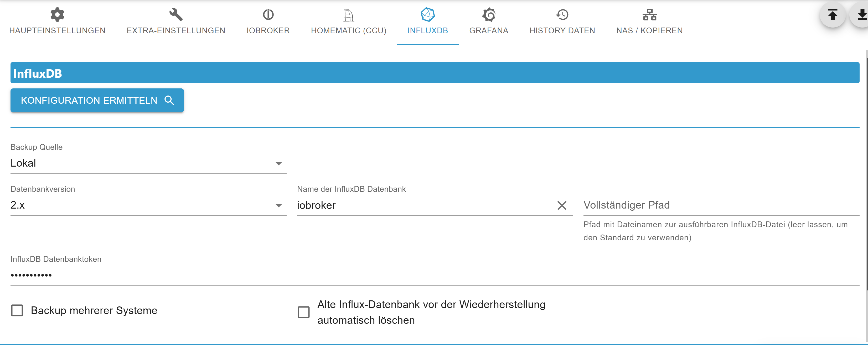Image resolution: width=868 pixels, height=345 pixels.
Task: Click the InfluxDB Datenbanktoken password field
Action: pos(435,275)
